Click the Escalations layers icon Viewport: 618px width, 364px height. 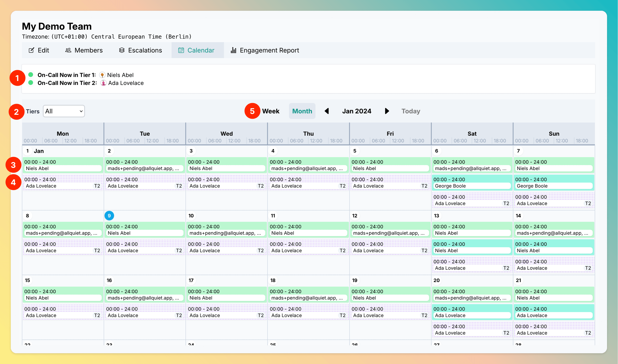point(122,50)
